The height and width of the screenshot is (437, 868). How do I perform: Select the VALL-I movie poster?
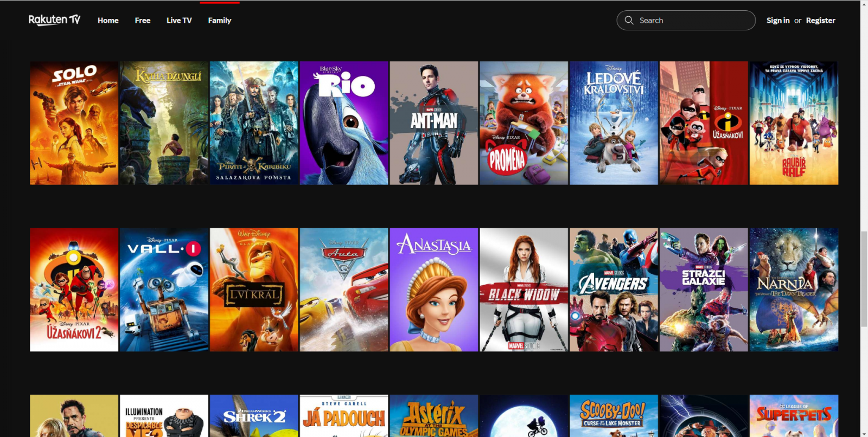coord(164,290)
